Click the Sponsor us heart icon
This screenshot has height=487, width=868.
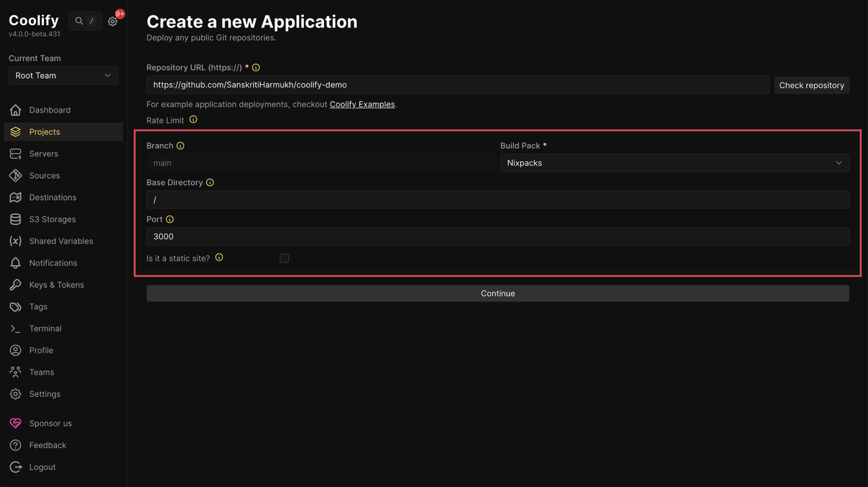pos(16,423)
